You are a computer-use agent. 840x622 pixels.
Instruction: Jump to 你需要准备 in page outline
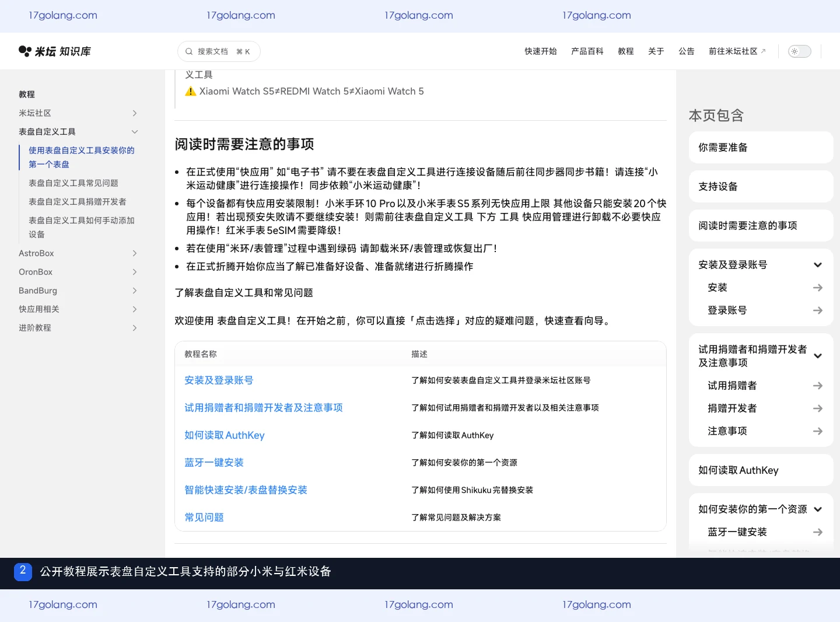point(761,148)
